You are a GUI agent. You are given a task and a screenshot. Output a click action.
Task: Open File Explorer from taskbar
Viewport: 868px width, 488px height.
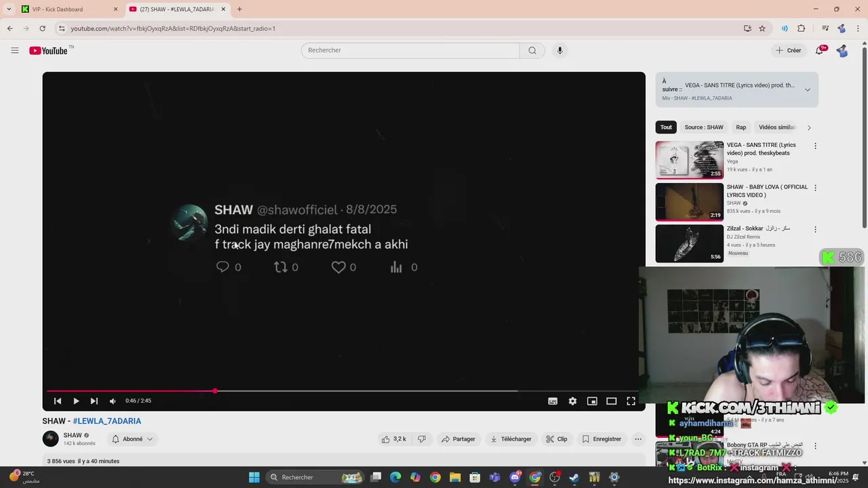[x=455, y=477]
